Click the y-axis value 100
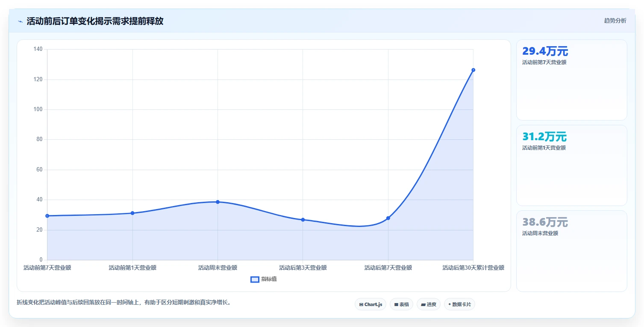The width and height of the screenshot is (644, 327). 38,109
